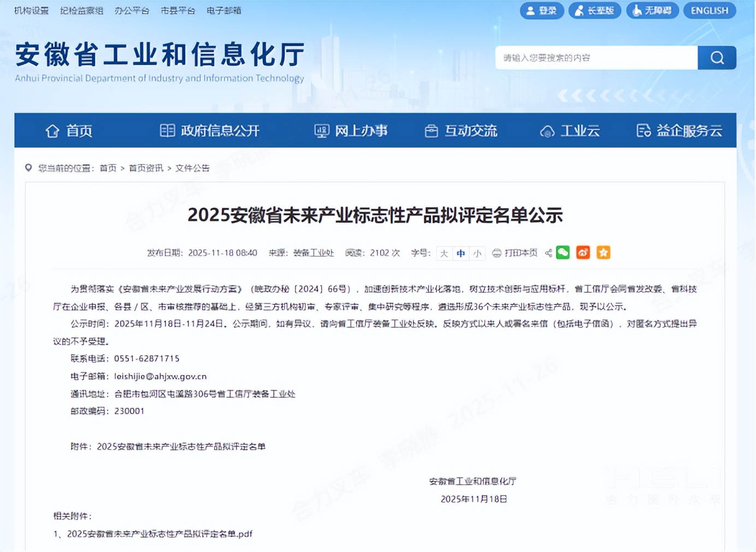The height and width of the screenshot is (552, 756).
Task: Open 政府信息公开 navigation menu
Action: tap(209, 131)
